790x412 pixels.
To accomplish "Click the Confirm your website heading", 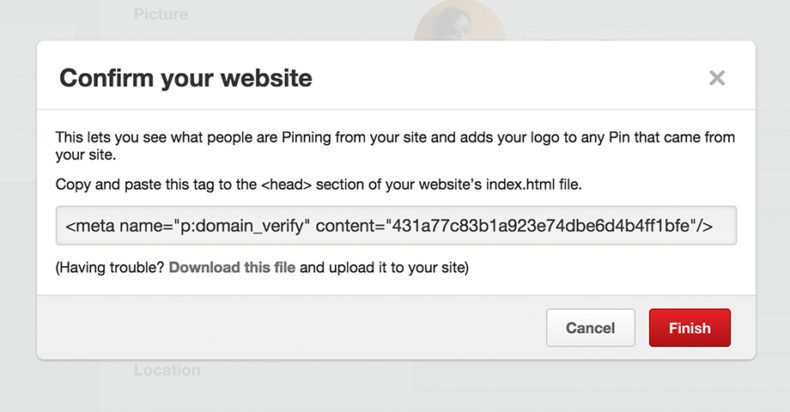I will (186, 77).
